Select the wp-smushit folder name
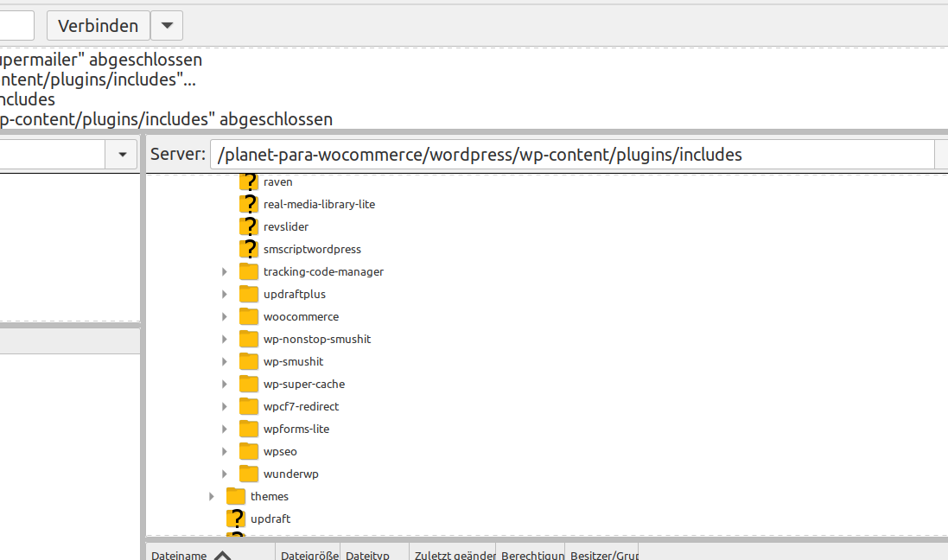The image size is (948, 560). (x=293, y=361)
